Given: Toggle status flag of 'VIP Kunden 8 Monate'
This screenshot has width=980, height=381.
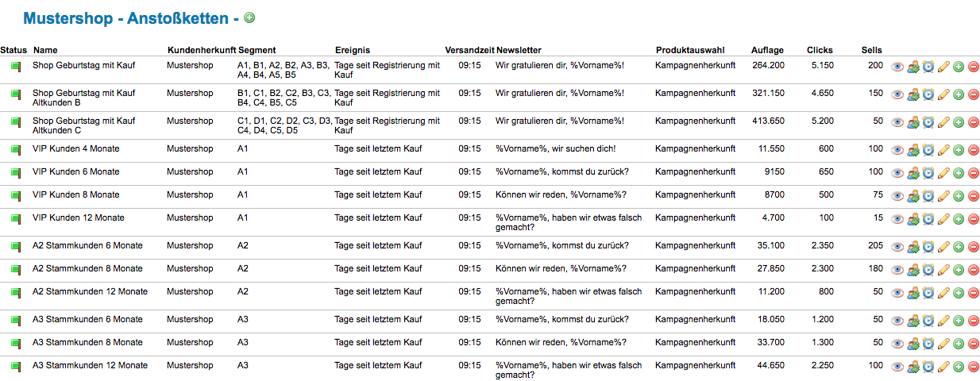Looking at the screenshot, I should click(x=15, y=196).
